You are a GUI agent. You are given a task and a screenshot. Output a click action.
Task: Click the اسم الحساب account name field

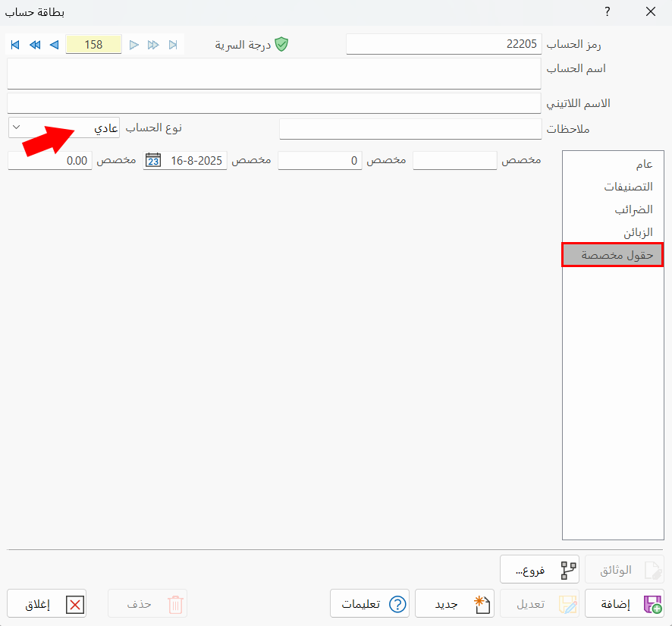pos(274,74)
